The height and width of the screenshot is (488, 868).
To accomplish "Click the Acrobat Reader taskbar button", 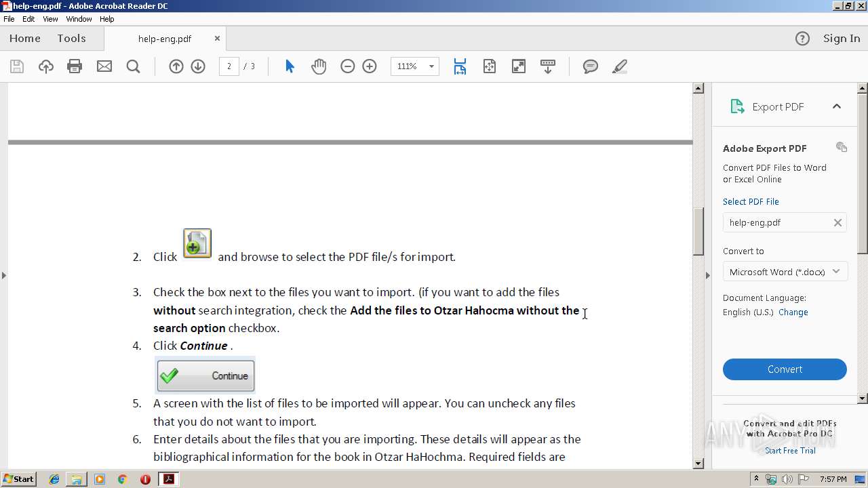I will [x=168, y=479].
